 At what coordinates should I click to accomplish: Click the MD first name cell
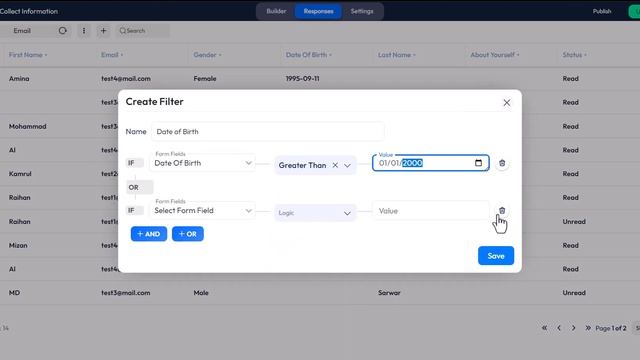click(x=14, y=293)
